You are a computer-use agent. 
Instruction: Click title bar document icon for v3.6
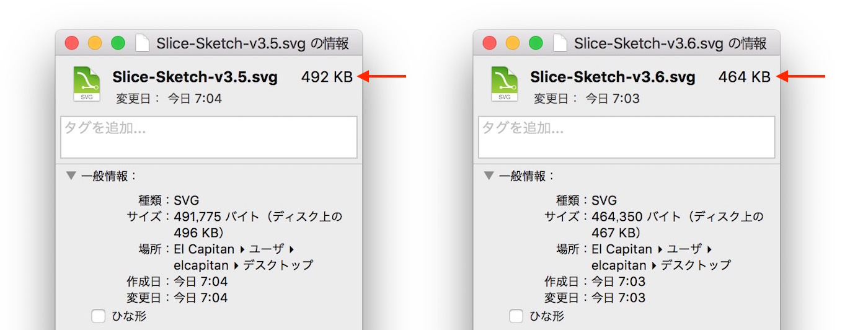pos(560,43)
